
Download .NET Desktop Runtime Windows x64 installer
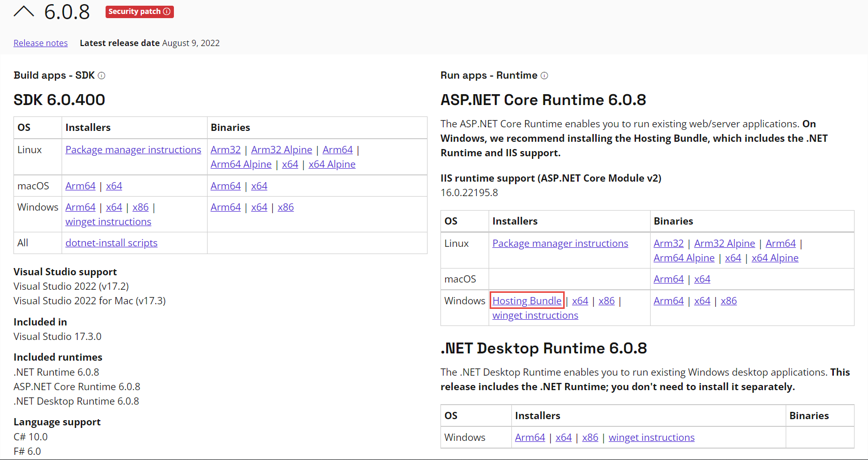pos(564,437)
